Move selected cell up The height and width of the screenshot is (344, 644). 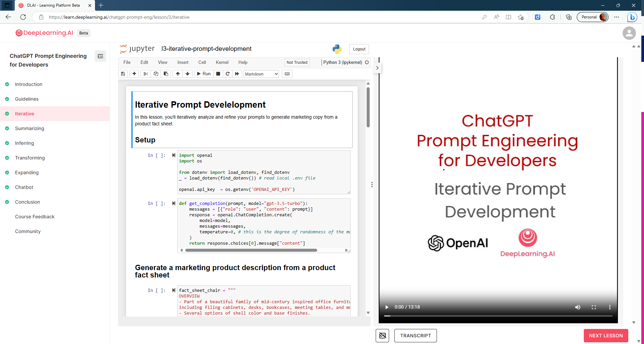point(178,74)
